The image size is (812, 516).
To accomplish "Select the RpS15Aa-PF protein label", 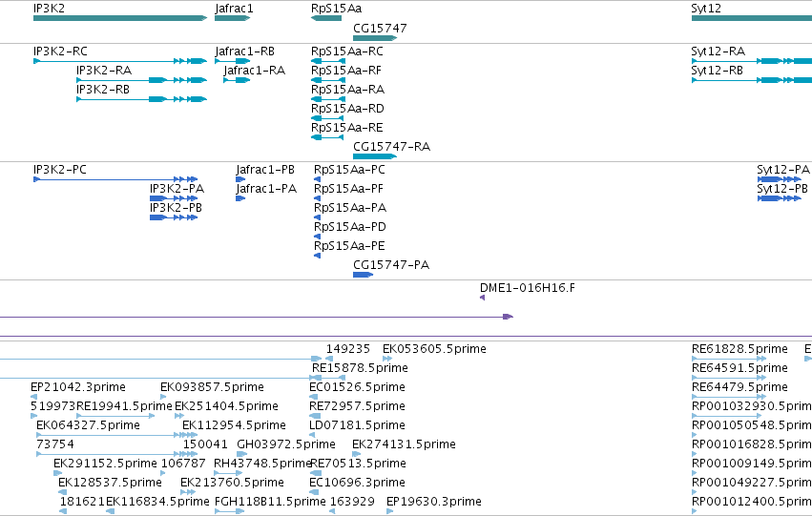I will [348, 189].
